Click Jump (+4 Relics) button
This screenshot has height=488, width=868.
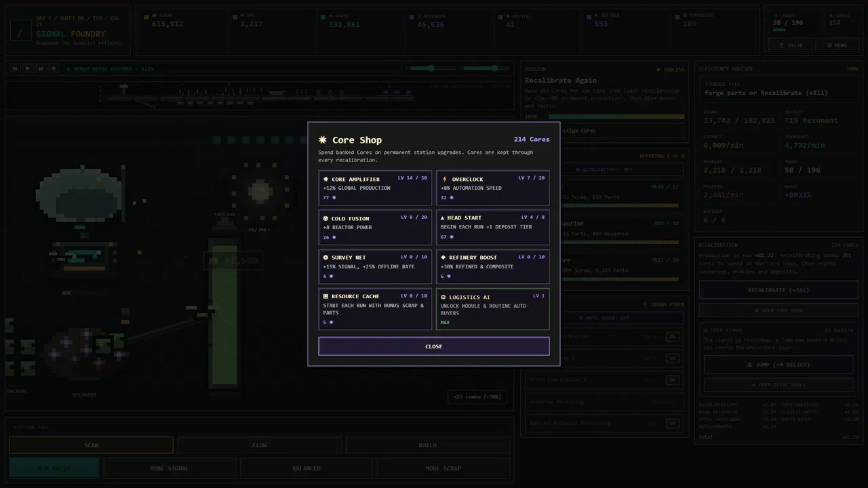[x=778, y=365]
